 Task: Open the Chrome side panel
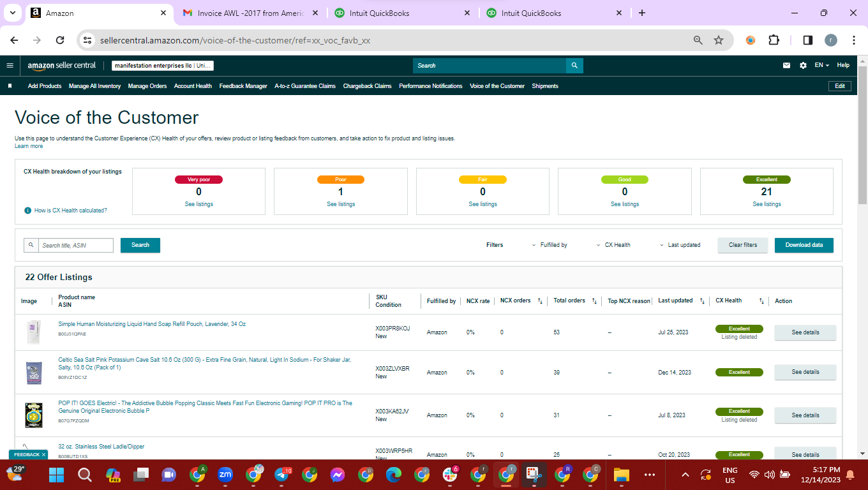807,40
